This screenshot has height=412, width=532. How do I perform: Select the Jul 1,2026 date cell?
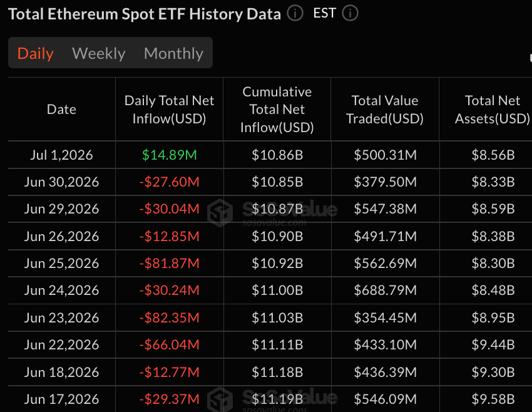click(61, 155)
